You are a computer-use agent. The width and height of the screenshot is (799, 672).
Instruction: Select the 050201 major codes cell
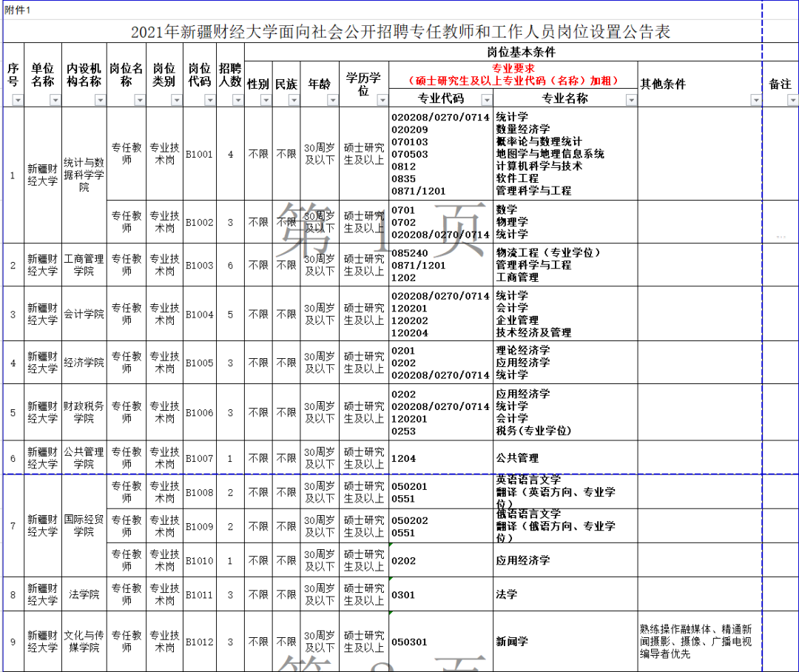[441, 492]
